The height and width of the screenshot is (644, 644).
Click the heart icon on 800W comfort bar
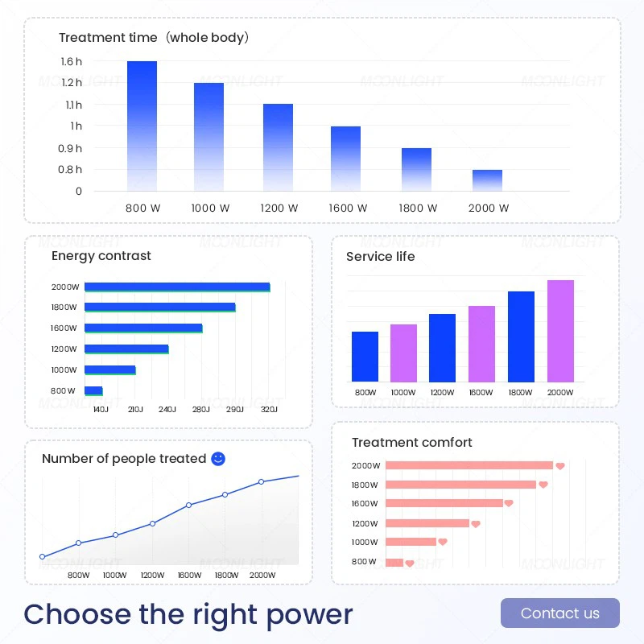[x=410, y=563]
